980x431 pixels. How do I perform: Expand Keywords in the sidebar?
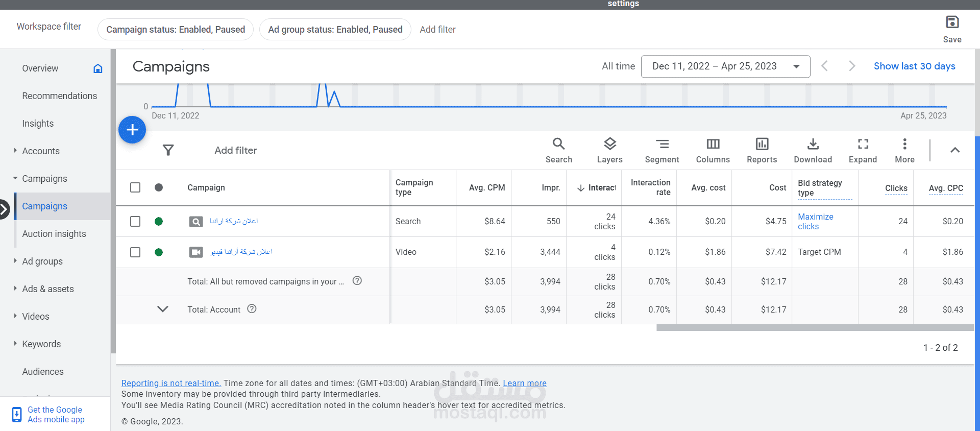(x=15, y=344)
